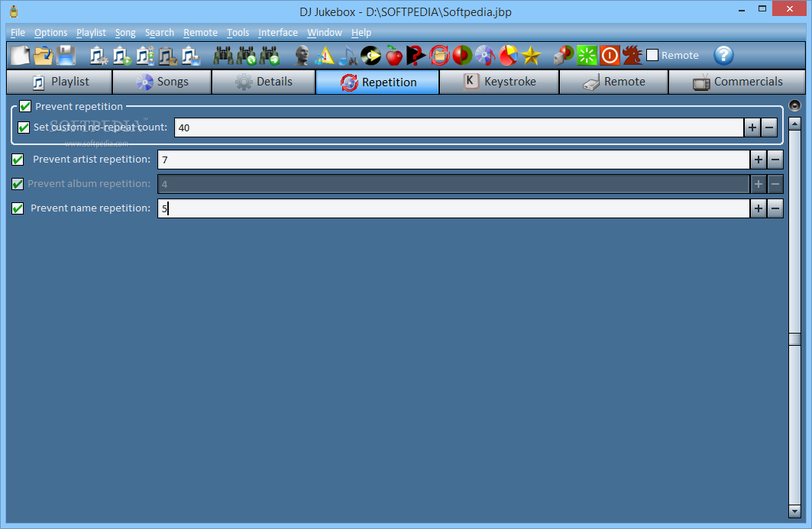Click the yellow warning triangle music icon
The width and height of the screenshot is (812, 529).
click(325, 56)
